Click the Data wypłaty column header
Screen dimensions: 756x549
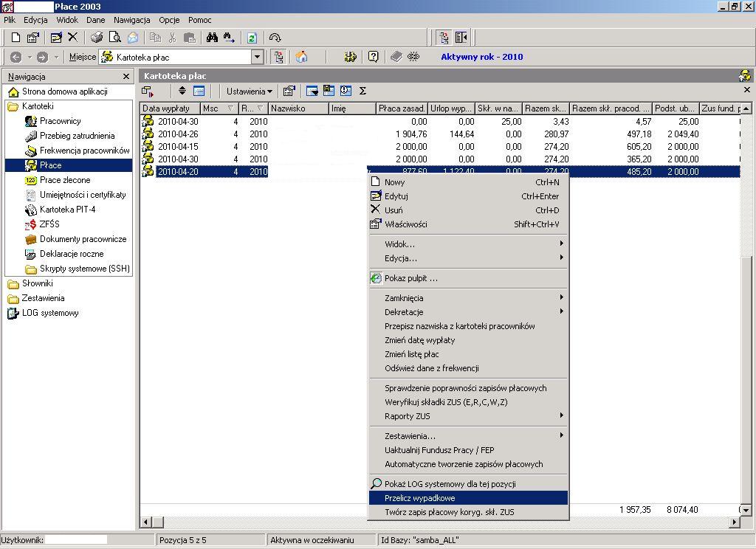pos(170,108)
